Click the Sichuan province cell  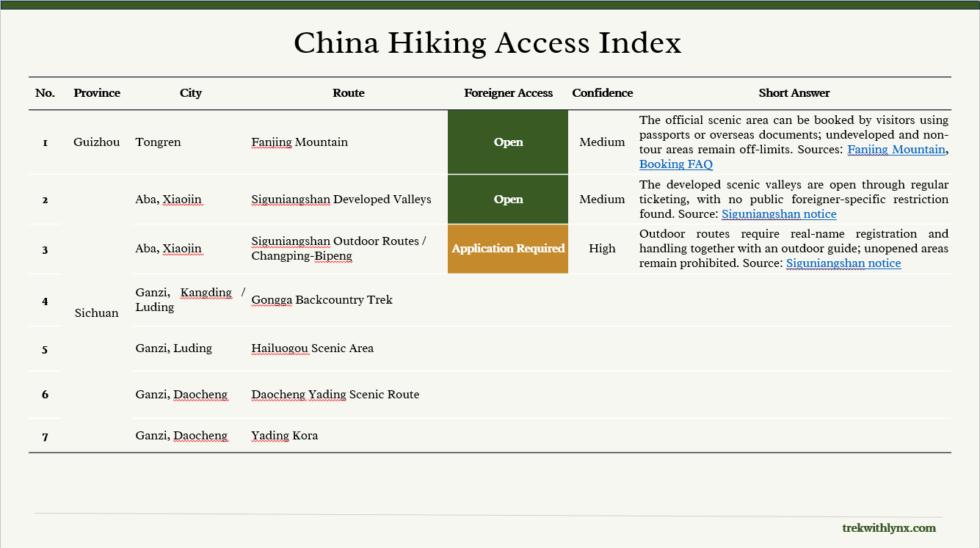pyautogui.click(x=96, y=313)
